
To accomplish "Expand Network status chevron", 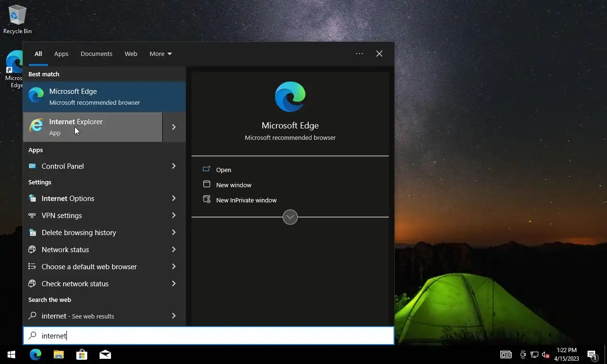I will tap(174, 249).
